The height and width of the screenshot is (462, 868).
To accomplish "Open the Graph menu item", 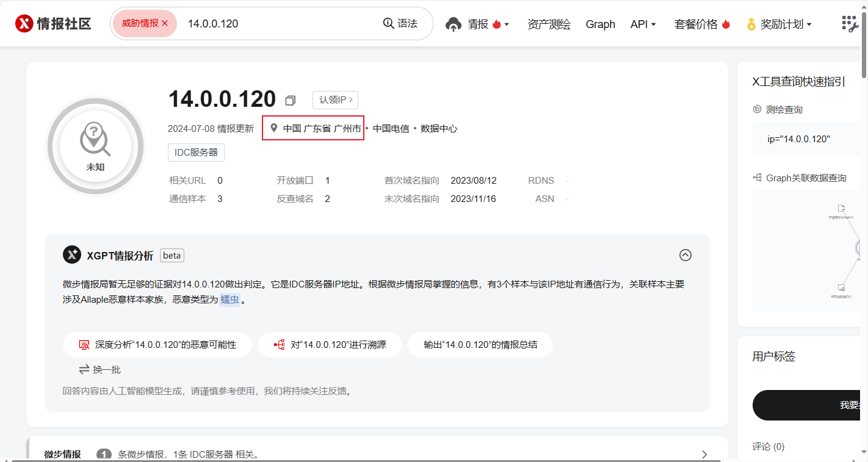I will tap(600, 24).
